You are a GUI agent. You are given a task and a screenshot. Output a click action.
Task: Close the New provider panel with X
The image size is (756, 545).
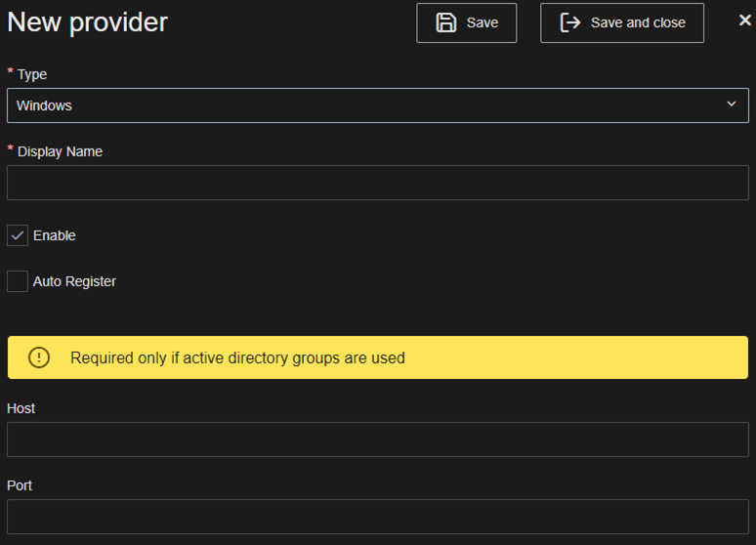[x=744, y=21]
